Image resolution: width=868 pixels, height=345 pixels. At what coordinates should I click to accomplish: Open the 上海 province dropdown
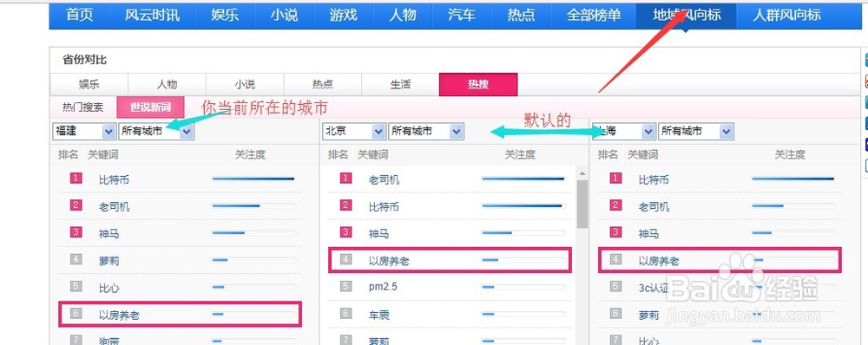point(624,131)
